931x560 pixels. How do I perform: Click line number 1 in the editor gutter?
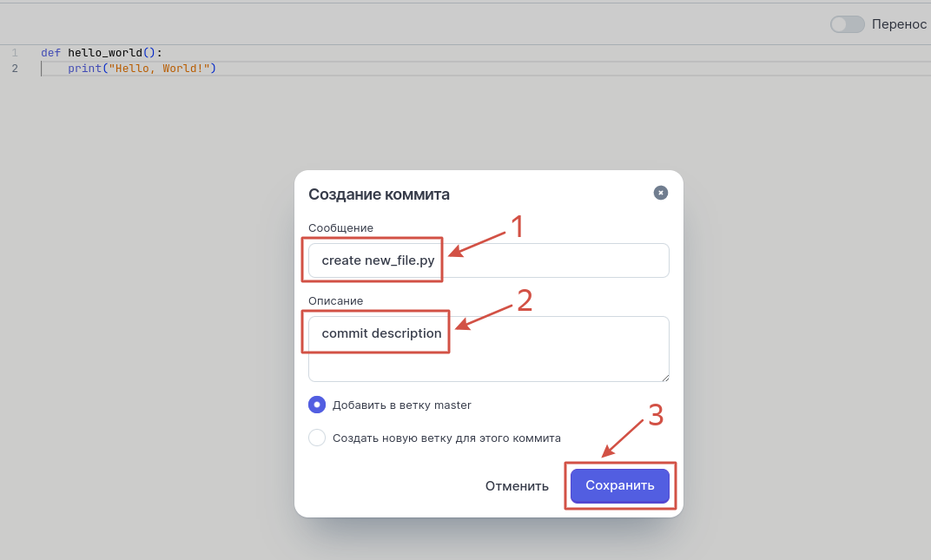click(15, 53)
